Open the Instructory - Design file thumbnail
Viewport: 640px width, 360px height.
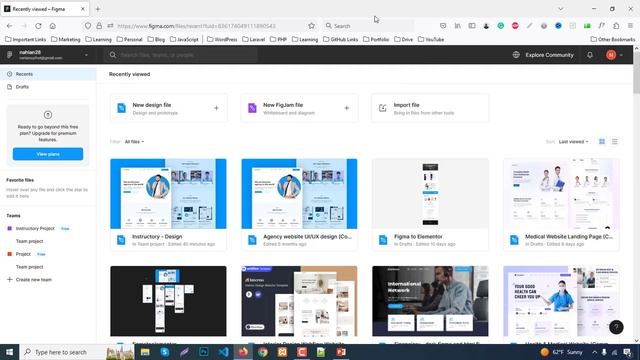(168, 194)
